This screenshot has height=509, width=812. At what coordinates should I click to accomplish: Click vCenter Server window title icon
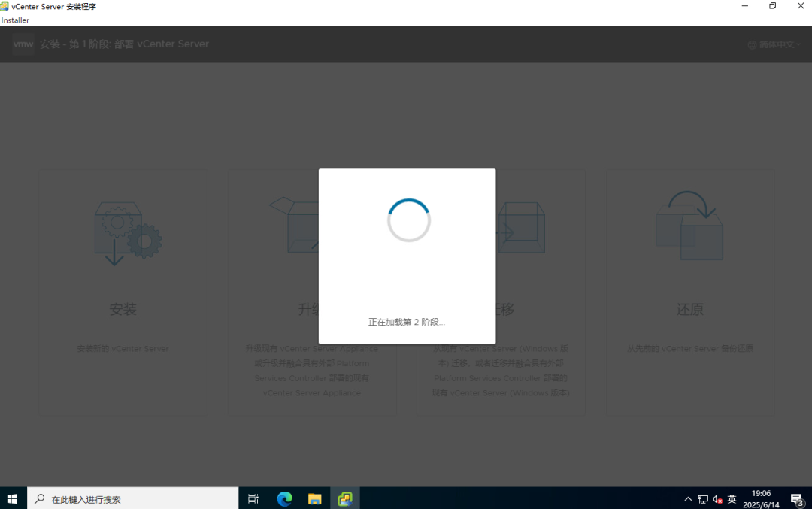click(5, 6)
